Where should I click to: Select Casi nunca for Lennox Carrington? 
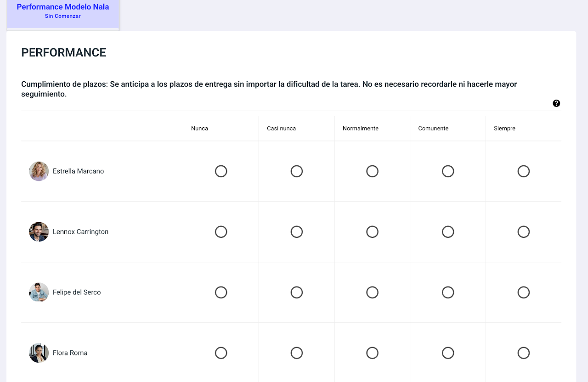(x=297, y=232)
